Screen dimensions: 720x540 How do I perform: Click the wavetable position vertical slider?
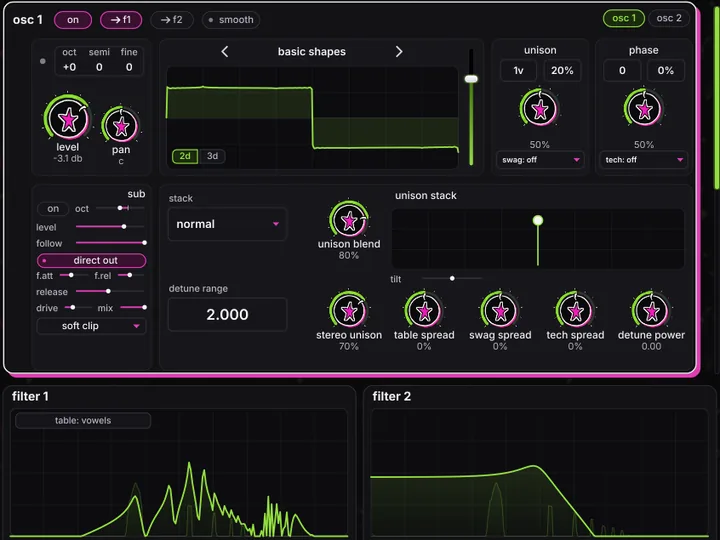(471, 107)
